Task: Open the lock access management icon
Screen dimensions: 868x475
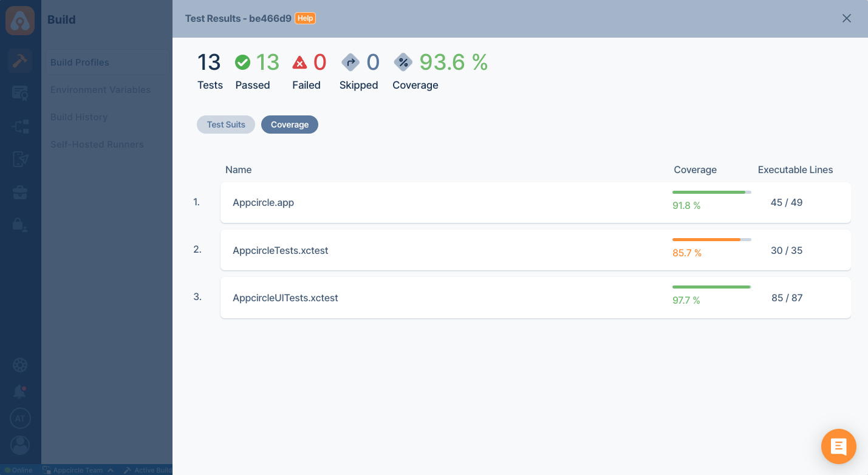Action: click(20, 225)
